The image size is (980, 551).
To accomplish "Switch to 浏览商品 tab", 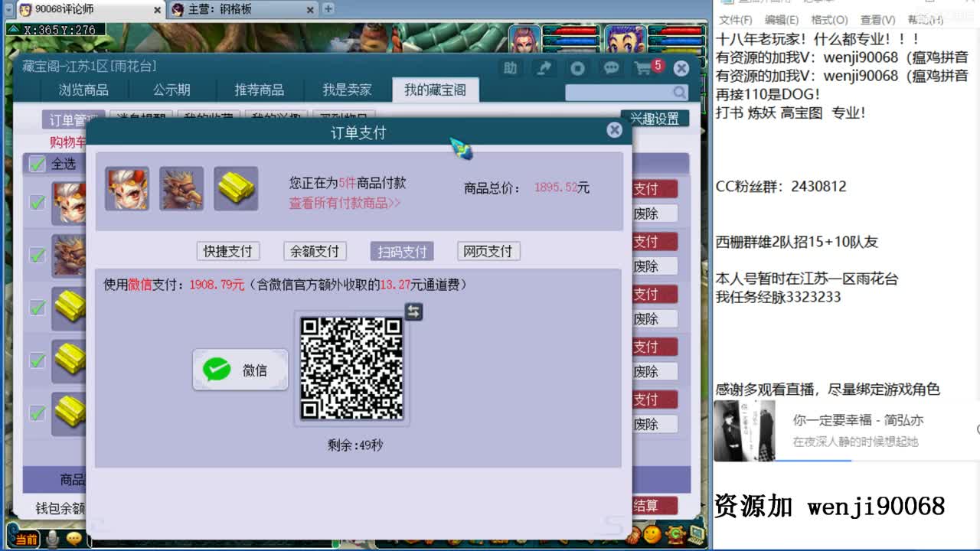I will 83,90.
